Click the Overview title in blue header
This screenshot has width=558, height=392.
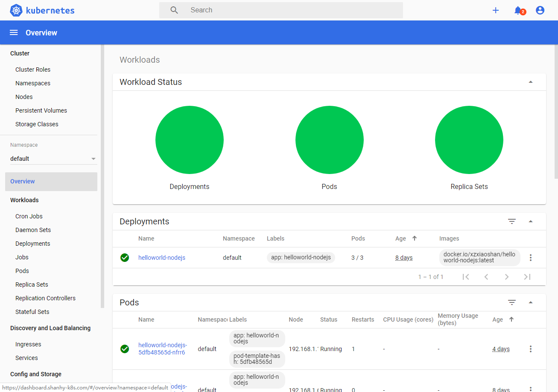point(41,33)
